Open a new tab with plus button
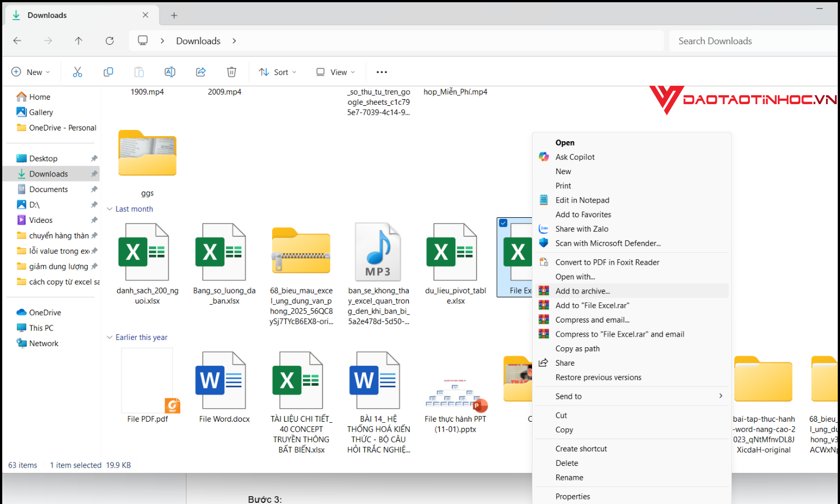The height and width of the screenshot is (504, 840). tap(174, 16)
